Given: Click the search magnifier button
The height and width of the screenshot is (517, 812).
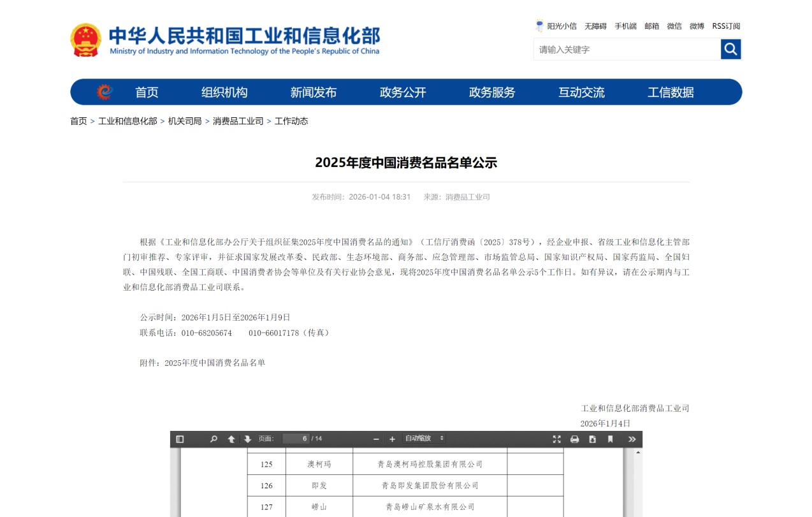Looking at the screenshot, I should point(730,49).
